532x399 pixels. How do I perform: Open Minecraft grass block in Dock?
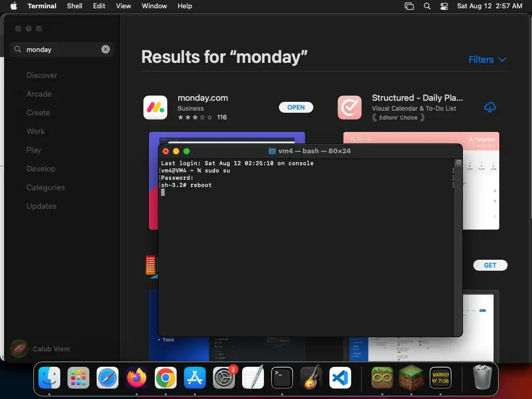[411, 378]
